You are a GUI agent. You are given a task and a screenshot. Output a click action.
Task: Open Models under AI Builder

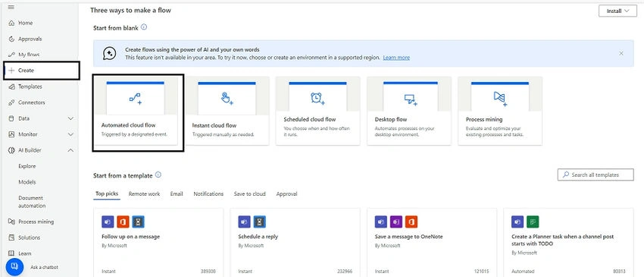(27, 182)
